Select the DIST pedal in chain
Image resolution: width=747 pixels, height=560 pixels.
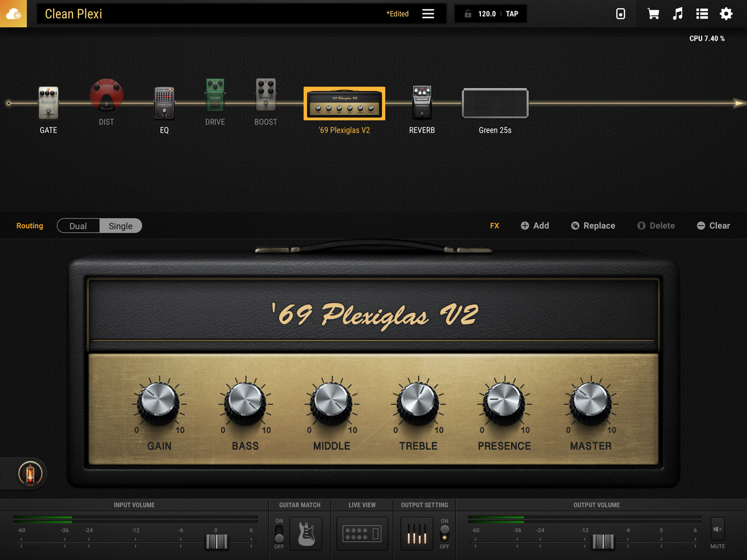[106, 95]
